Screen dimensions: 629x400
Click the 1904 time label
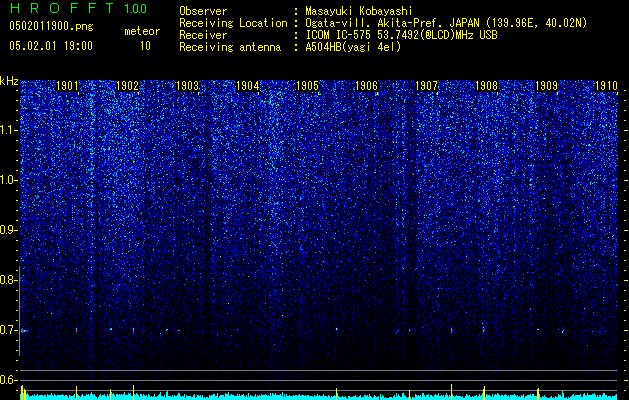248,86
